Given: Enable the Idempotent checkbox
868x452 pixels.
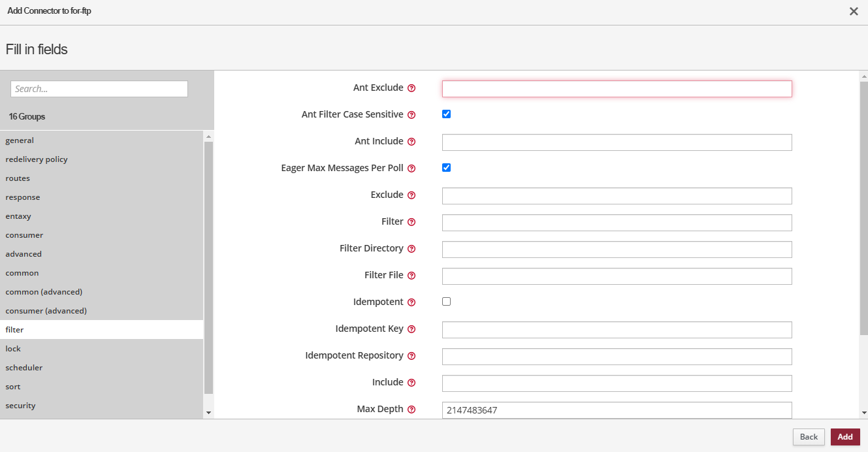Looking at the screenshot, I should (447, 302).
